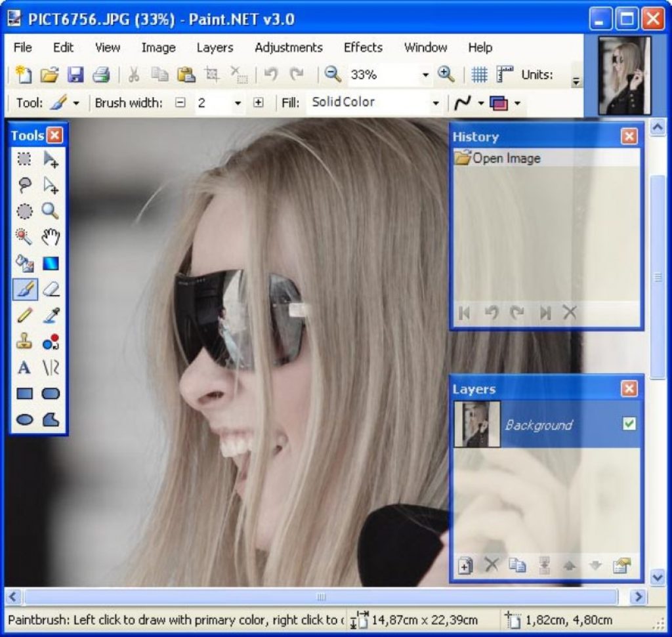Select the Lasso Select tool
This screenshot has width=672, height=637.
click(x=24, y=185)
